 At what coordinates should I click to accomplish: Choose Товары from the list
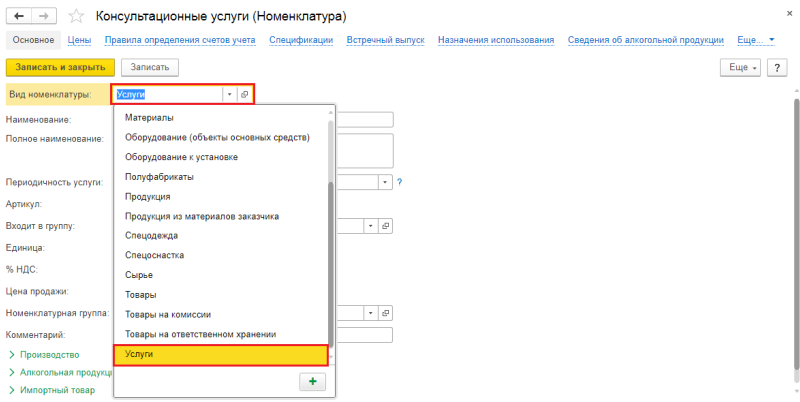click(220, 295)
